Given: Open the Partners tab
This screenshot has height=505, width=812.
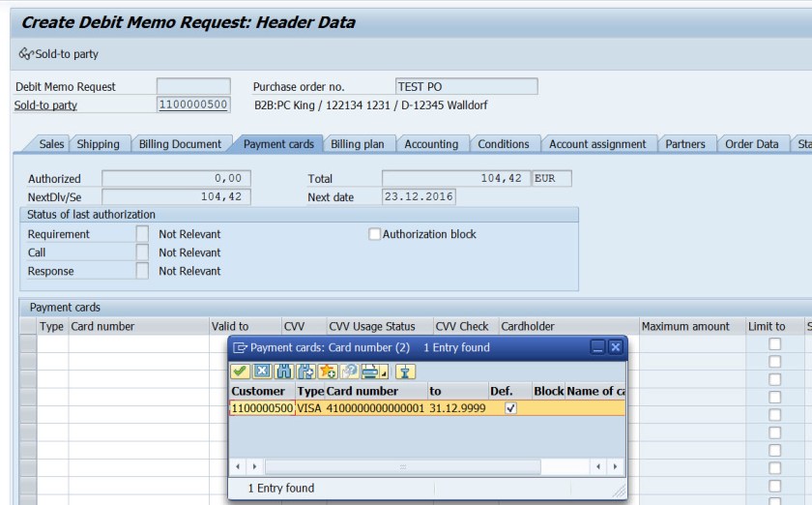Looking at the screenshot, I should (x=685, y=144).
